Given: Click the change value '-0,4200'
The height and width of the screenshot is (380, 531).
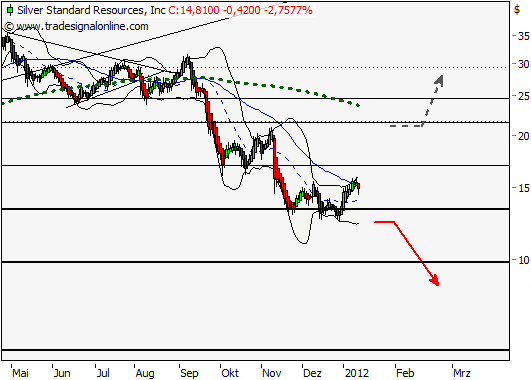Looking at the screenshot, I should tap(242, 10).
